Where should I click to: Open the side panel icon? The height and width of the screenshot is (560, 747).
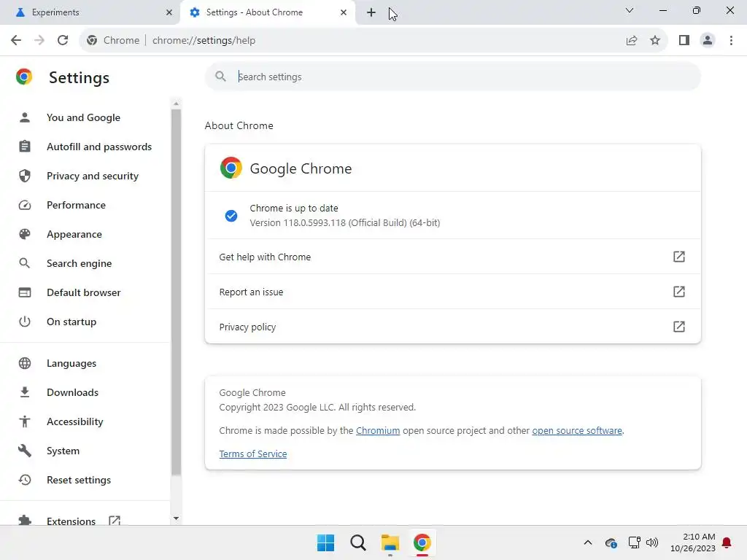684,41
